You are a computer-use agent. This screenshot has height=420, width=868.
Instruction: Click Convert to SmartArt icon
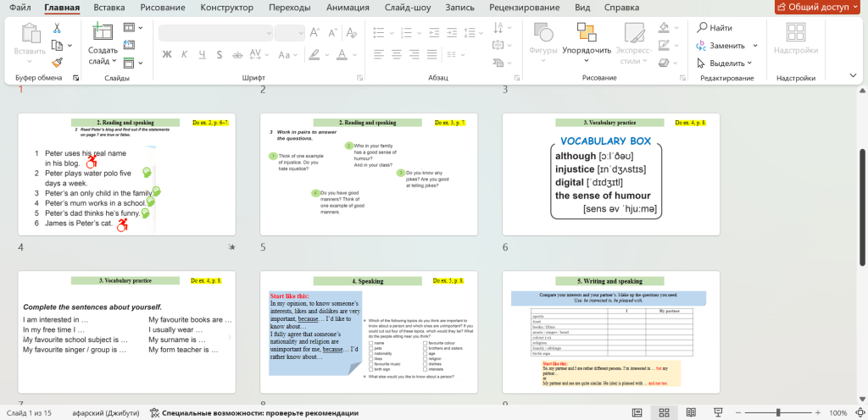click(x=498, y=62)
